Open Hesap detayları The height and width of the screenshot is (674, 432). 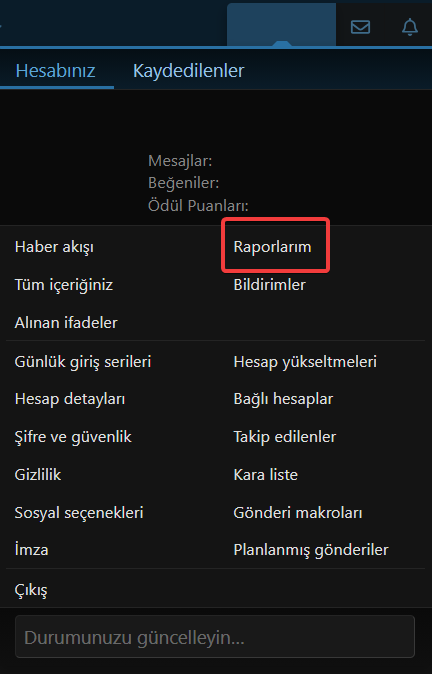70,399
